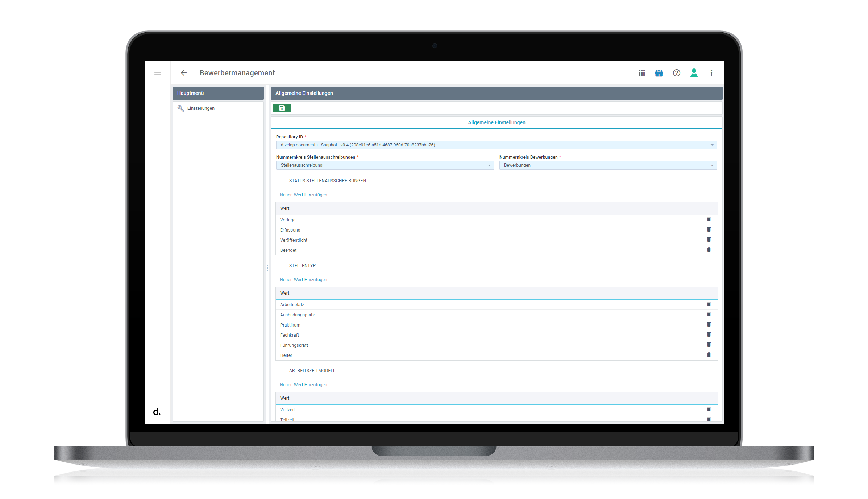Select the Arbeitsplatz row
The image size is (868, 499).
(497, 305)
